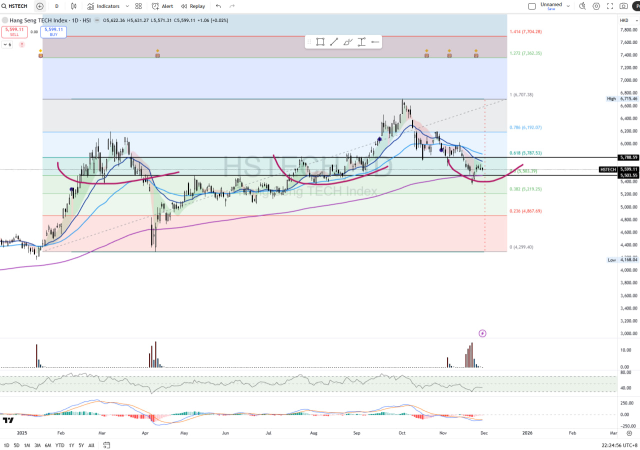Set time range to 1Y

point(71,445)
